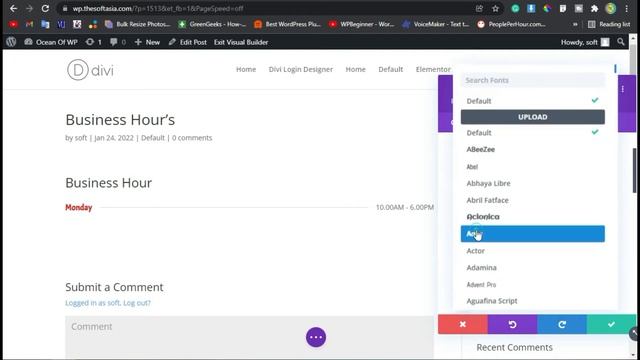Bookmark this page with the star icon
The height and width of the screenshot is (360, 640).
point(496,9)
